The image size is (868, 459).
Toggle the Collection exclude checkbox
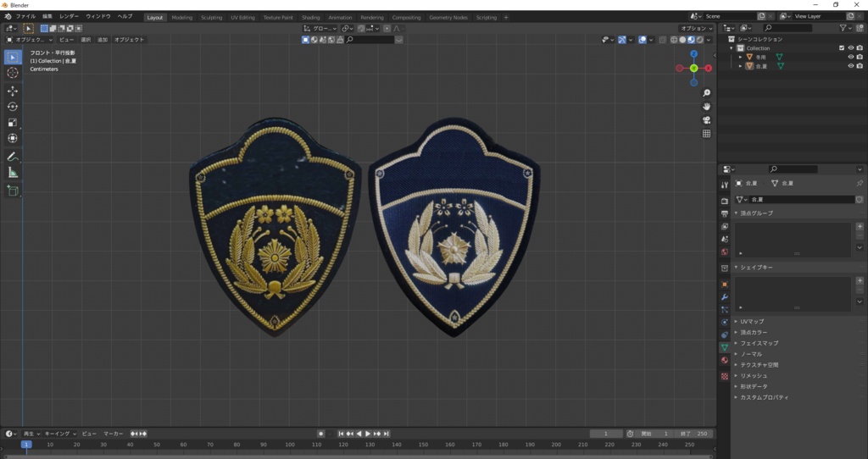point(842,48)
